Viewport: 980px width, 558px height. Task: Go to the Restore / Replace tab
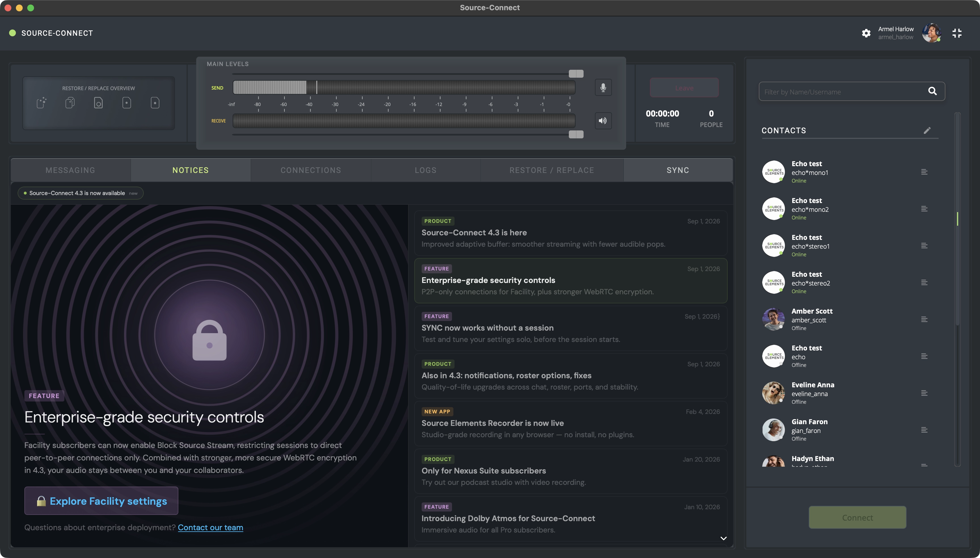(552, 170)
